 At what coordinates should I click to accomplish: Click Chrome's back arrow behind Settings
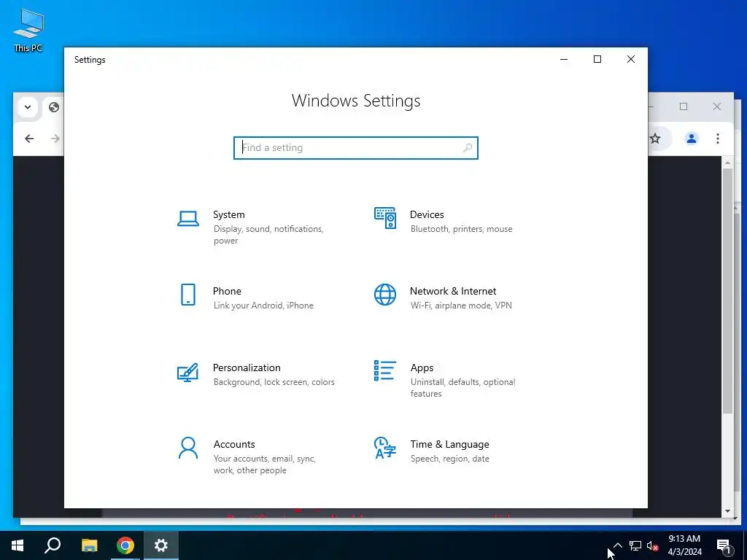[x=29, y=139]
